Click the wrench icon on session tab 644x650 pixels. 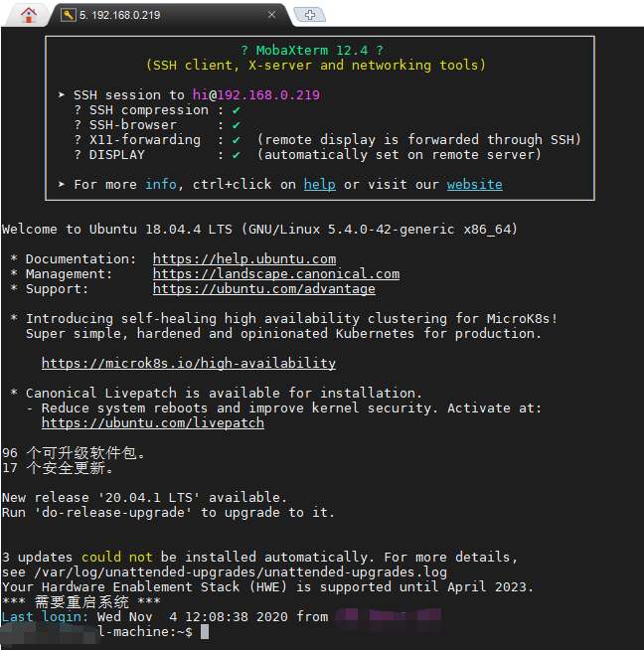(69, 15)
